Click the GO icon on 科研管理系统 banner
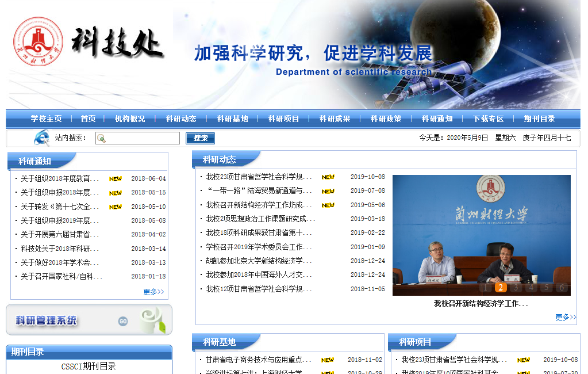The width and height of the screenshot is (588, 374). click(123, 321)
